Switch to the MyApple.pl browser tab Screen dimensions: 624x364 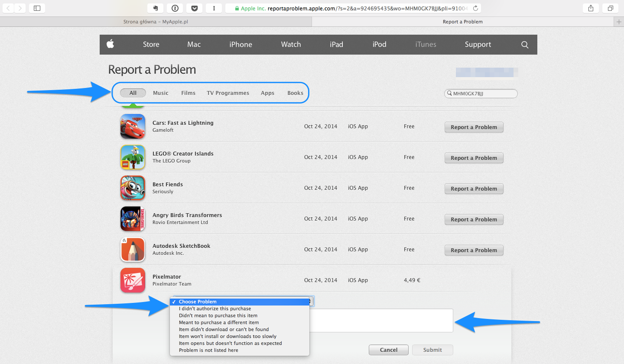[156, 22]
